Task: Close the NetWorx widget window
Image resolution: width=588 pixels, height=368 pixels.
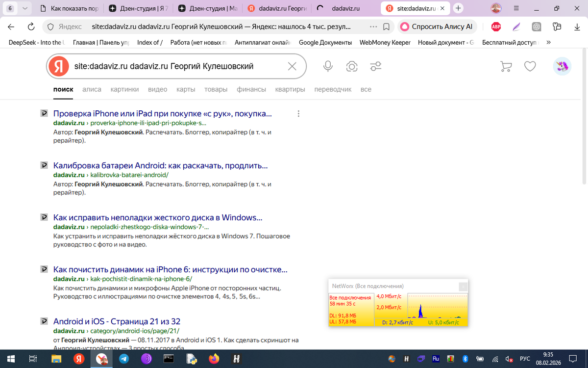Action: pos(463,286)
